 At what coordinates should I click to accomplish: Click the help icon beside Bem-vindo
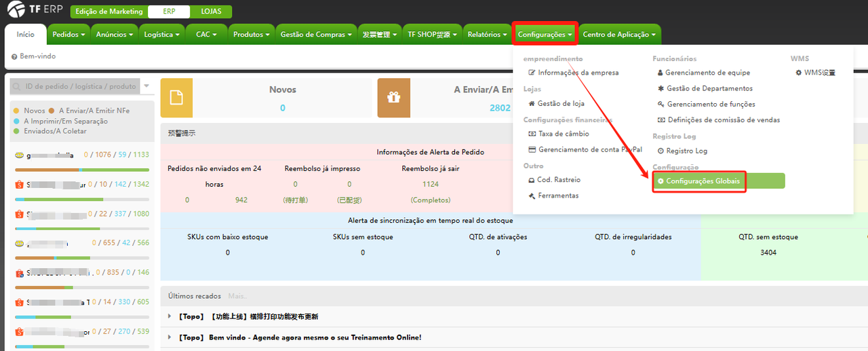[x=14, y=56]
